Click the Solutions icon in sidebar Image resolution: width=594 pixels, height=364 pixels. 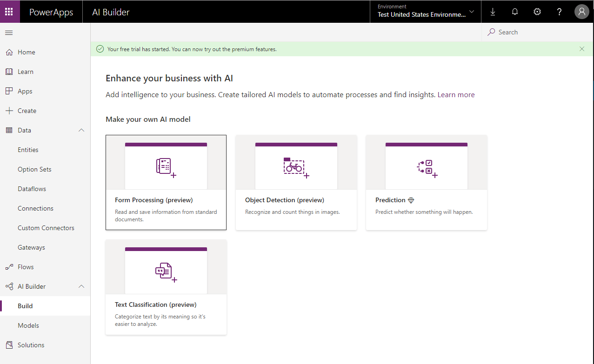(9, 345)
